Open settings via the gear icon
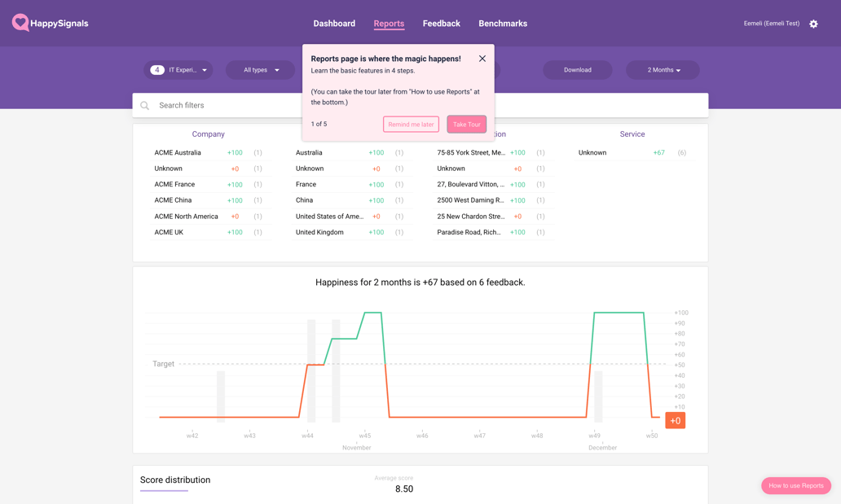Image resolution: width=841 pixels, height=504 pixels. tap(813, 24)
